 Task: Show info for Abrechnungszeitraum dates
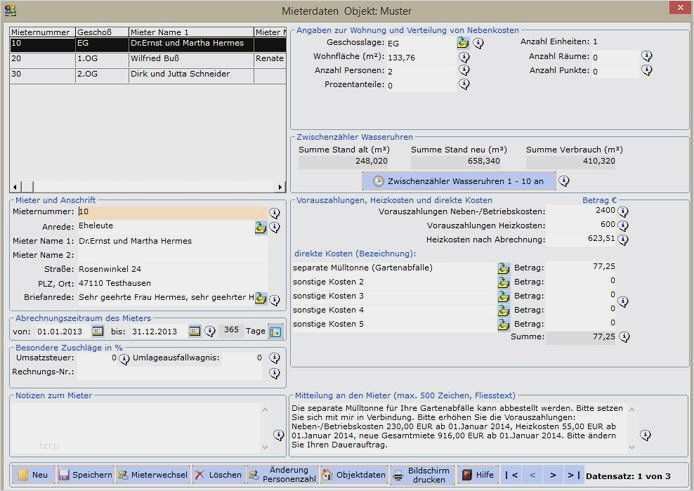coord(210,331)
